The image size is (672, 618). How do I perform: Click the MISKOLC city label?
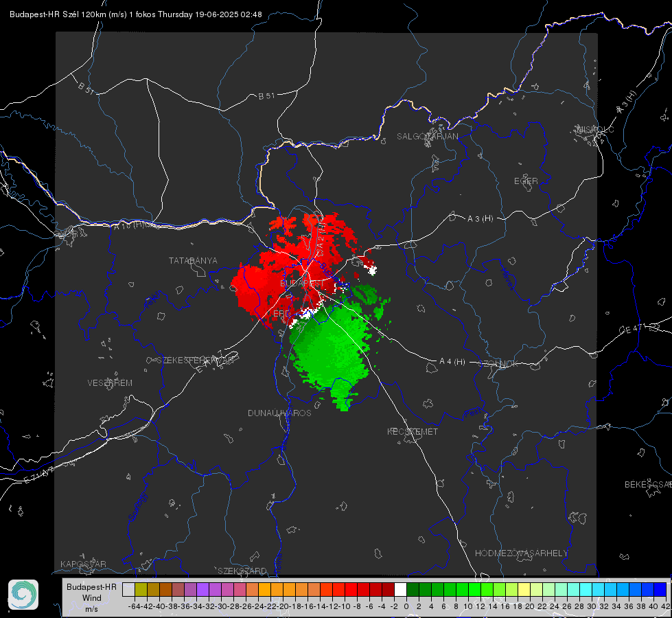click(595, 130)
